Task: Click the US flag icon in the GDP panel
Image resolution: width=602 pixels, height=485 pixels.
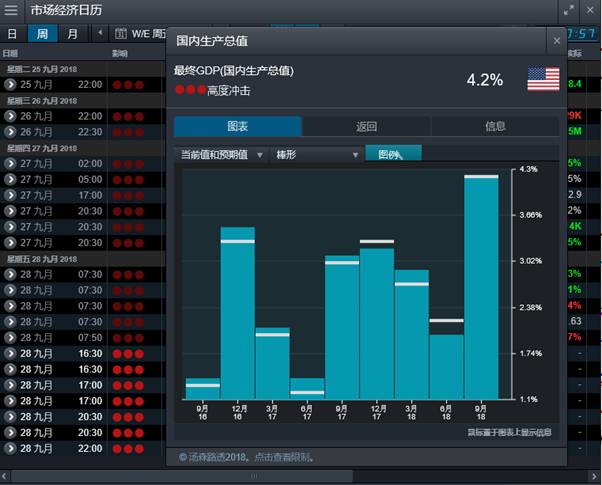Action: 543,80
